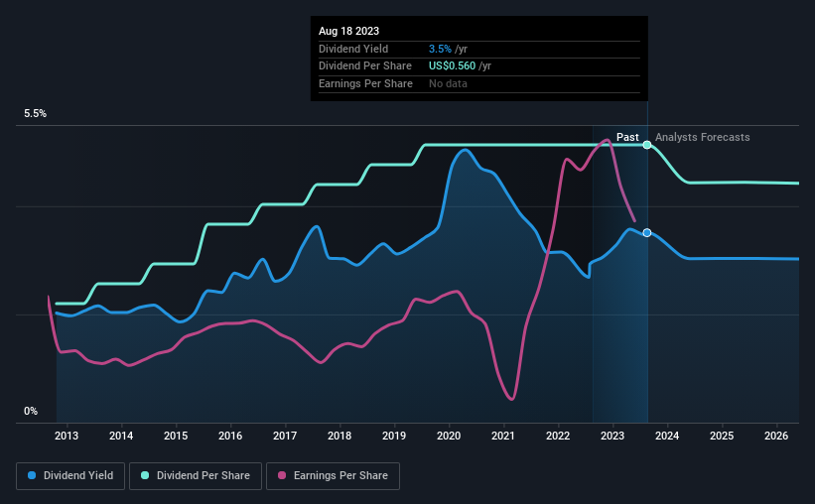Click the 2016 x-axis year label

230,436
